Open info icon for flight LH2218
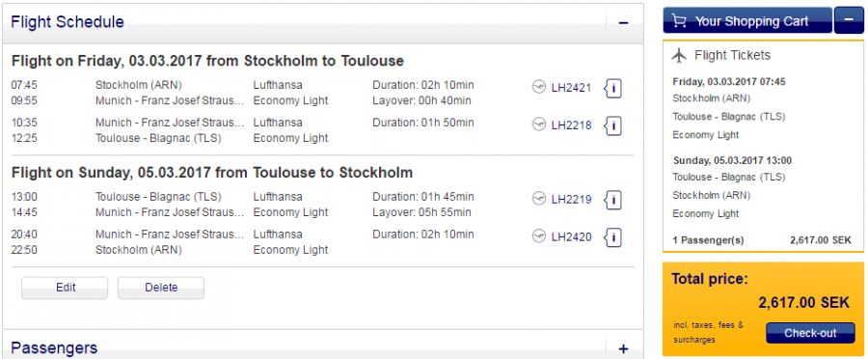The image size is (868, 359). click(613, 125)
